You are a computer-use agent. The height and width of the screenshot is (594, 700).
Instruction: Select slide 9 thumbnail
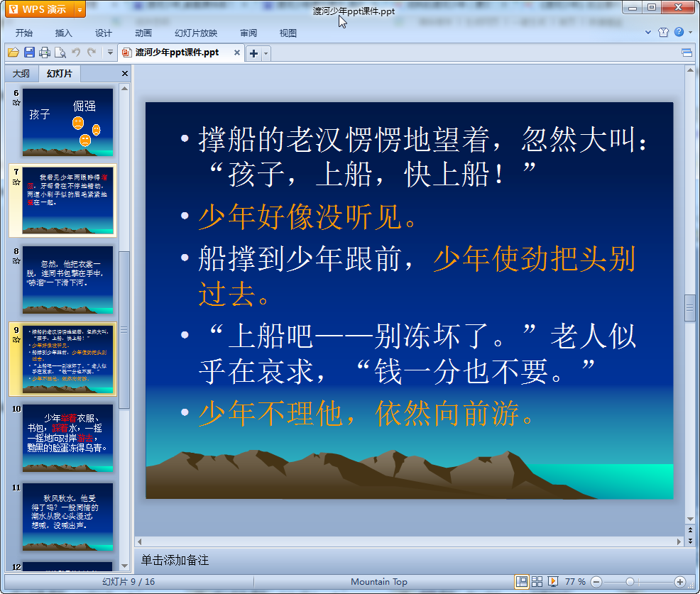pyautogui.click(x=68, y=359)
